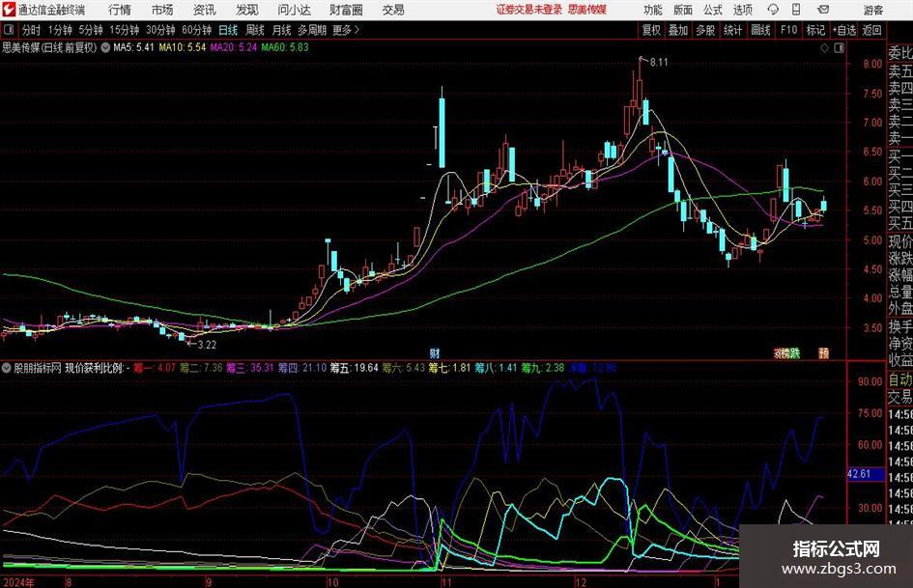913x588 pixels.
Task: Open the 交易 menu
Action: pos(393,10)
